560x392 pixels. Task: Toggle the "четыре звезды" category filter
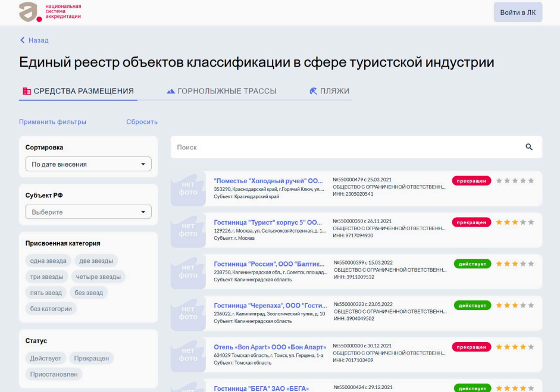98,277
